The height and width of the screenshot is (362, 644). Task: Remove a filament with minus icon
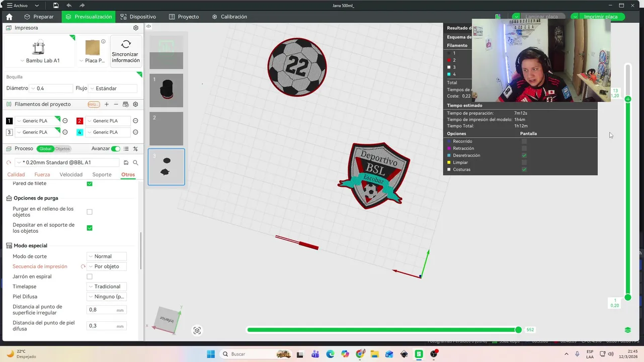(116, 104)
